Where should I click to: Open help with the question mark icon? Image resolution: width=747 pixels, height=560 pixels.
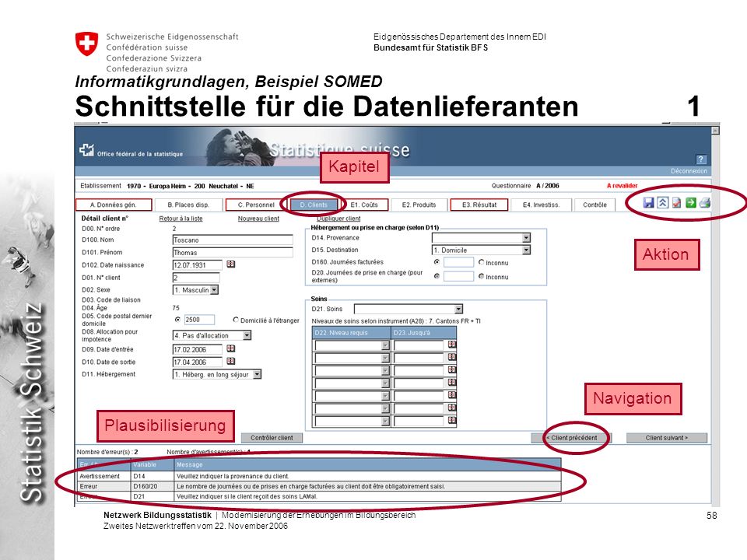pos(701,159)
